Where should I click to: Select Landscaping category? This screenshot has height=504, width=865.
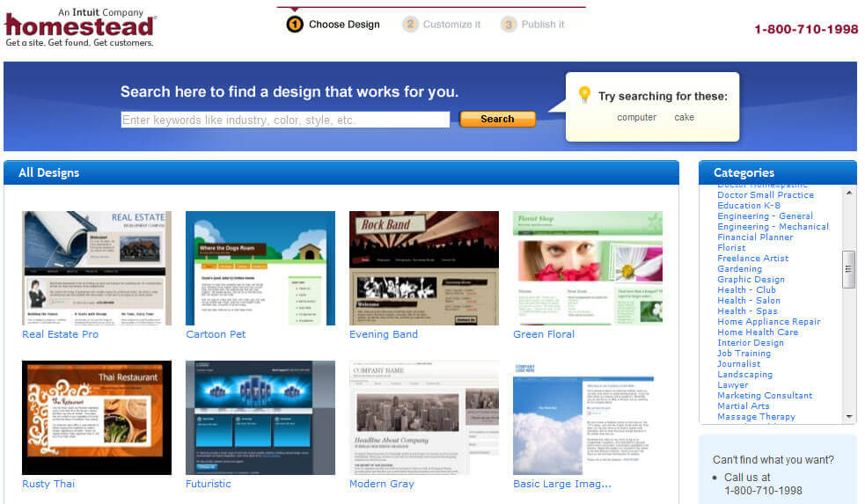point(744,375)
